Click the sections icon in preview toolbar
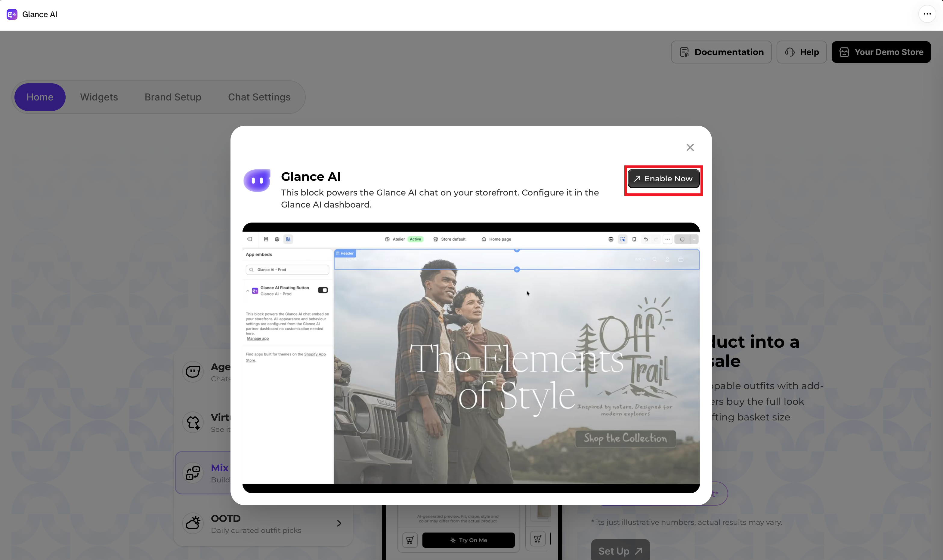 [266, 239]
